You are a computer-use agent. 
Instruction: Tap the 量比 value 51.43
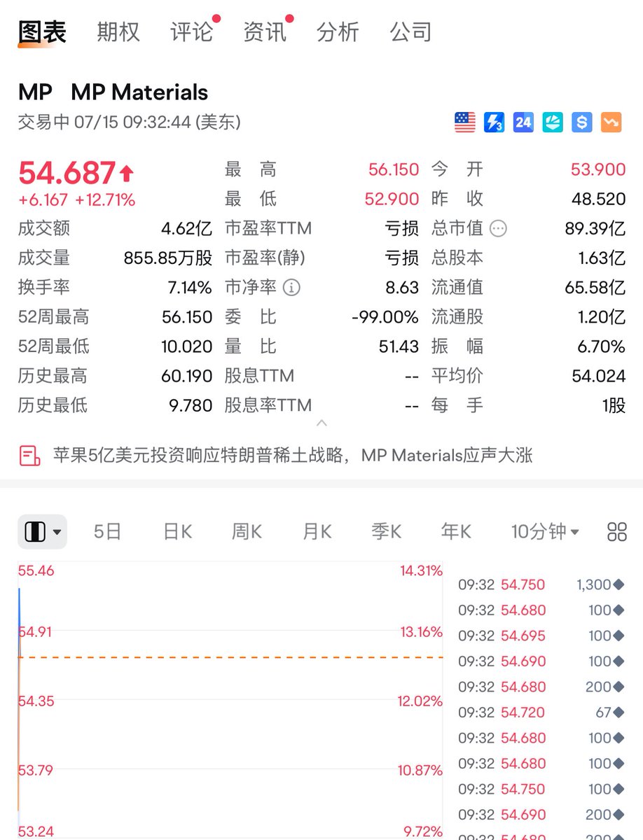coord(399,346)
